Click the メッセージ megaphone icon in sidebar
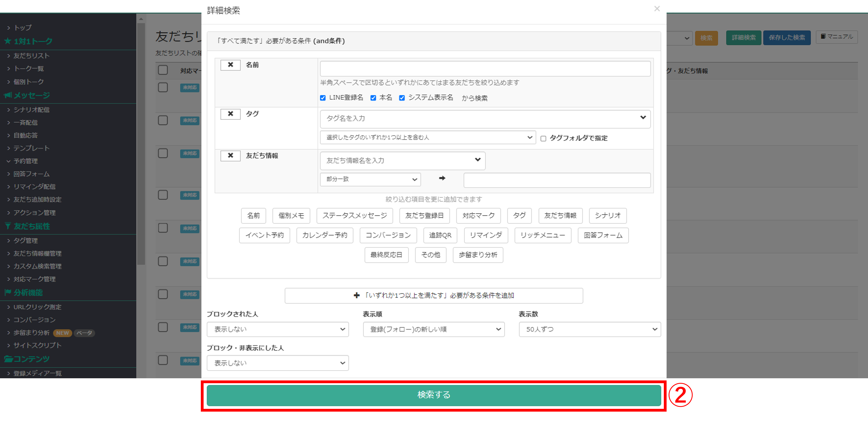 click(7, 95)
